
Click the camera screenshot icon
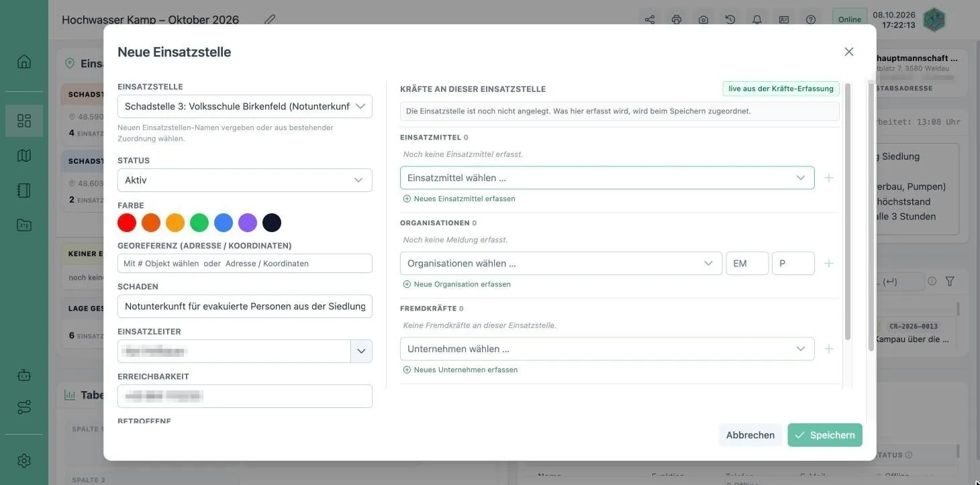(x=703, y=19)
